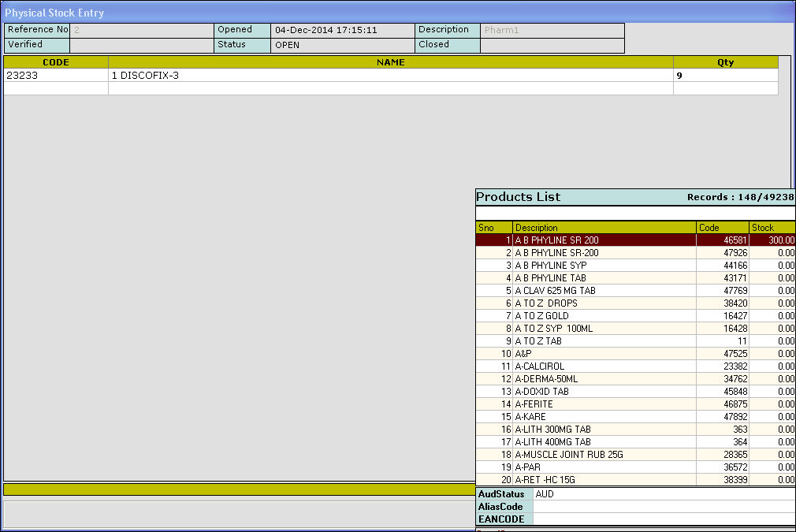The image size is (796, 532).
Task: Click the Qty cell with value 9
Action: (726, 75)
